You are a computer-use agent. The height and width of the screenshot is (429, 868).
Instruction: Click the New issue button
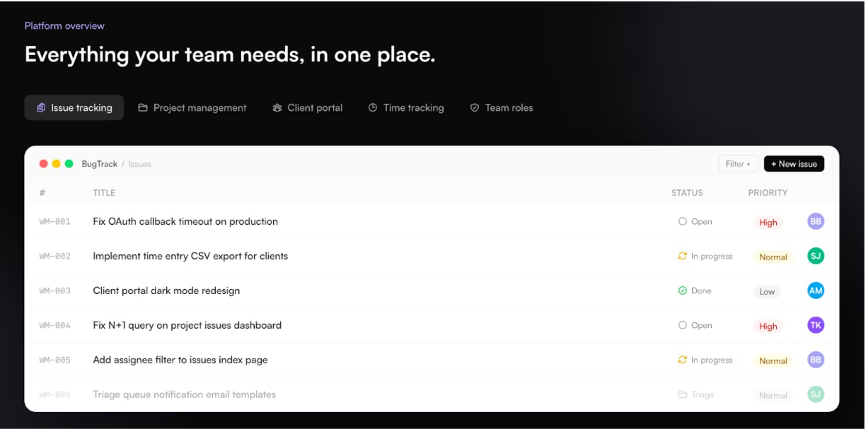coord(794,164)
